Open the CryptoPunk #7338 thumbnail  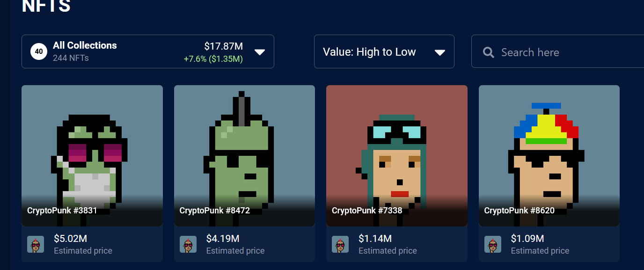(397, 156)
